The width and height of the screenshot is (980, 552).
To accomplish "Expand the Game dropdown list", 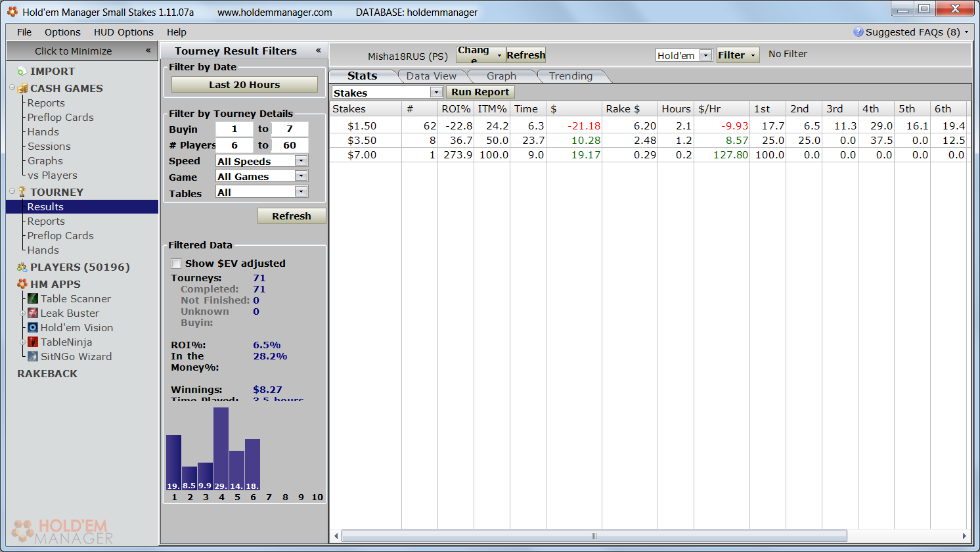I will [x=301, y=176].
